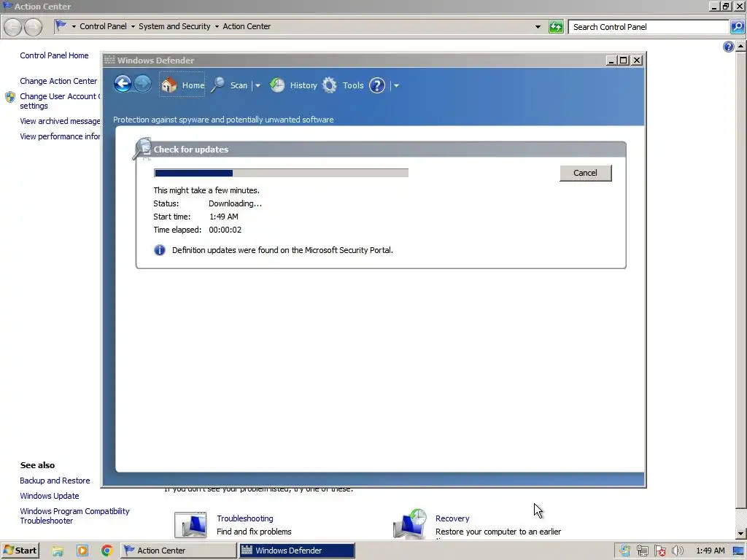
Task: Click the Search Control Panel field
Action: click(x=649, y=27)
